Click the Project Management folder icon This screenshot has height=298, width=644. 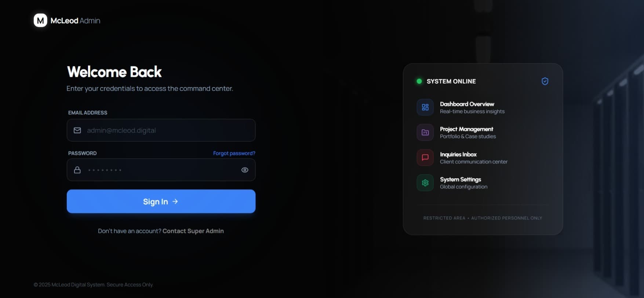(425, 132)
